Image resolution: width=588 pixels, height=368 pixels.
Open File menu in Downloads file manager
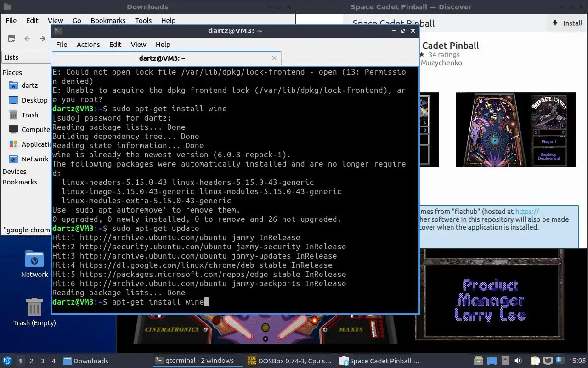click(x=11, y=21)
